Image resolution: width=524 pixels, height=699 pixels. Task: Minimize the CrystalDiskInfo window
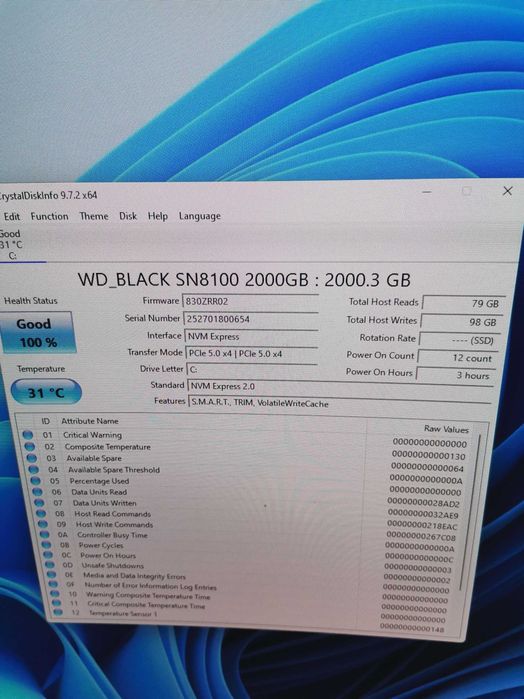click(x=426, y=192)
